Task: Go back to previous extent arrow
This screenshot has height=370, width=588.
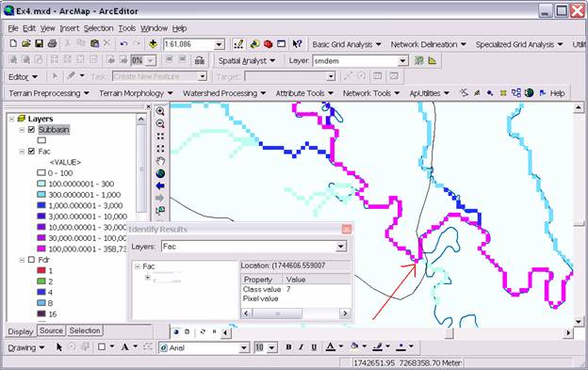Action: tap(160, 185)
